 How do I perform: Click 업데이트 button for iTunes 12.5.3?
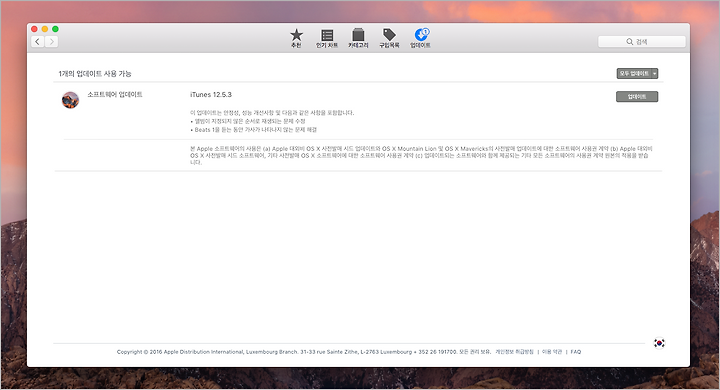click(x=637, y=96)
